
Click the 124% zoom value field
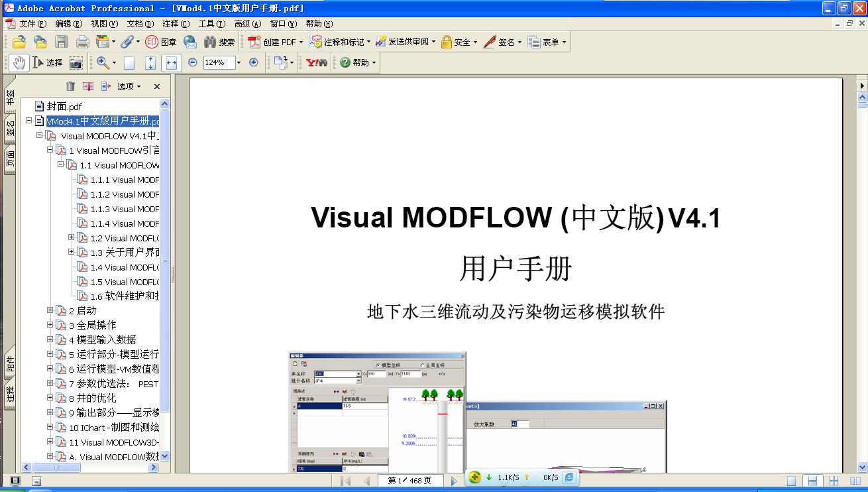coord(218,62)
